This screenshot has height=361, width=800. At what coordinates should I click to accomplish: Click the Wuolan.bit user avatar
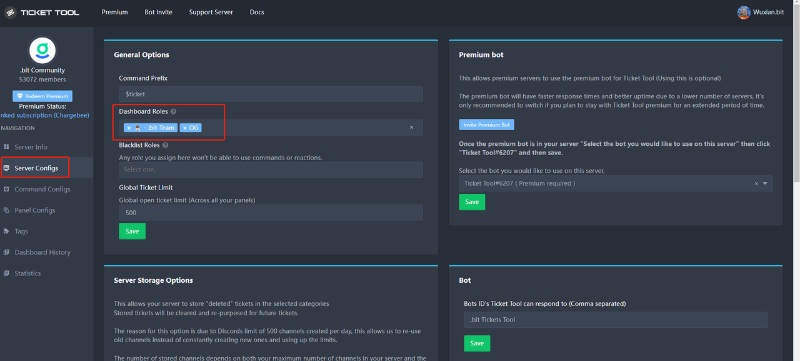tap(743, 12)
